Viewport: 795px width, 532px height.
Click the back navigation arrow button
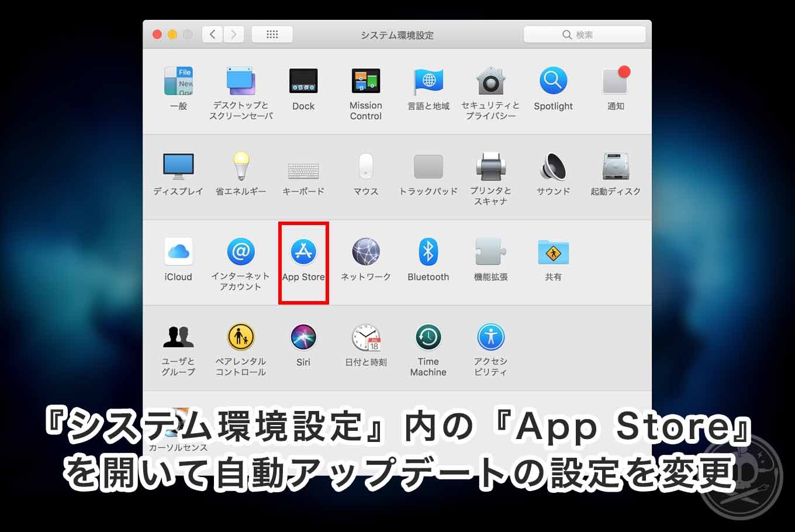212,34
